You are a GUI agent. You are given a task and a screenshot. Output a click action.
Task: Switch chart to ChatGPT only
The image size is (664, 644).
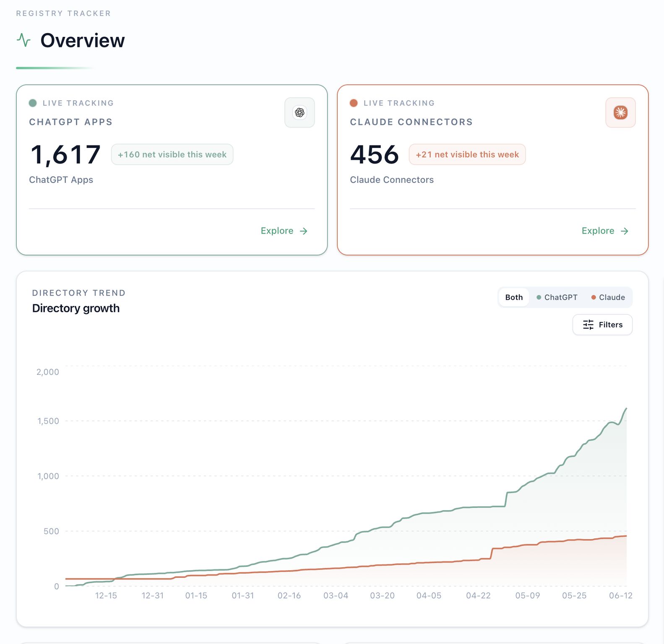pos(557,297)
